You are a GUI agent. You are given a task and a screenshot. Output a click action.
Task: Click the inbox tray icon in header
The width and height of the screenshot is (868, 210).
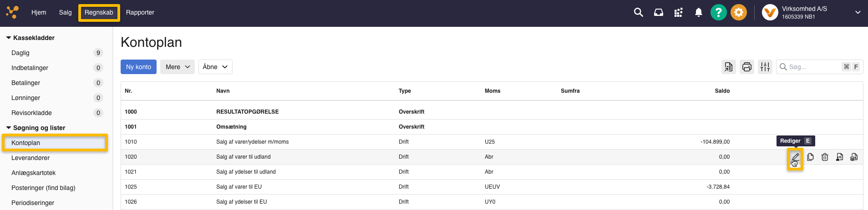click(x=659, y=13)
